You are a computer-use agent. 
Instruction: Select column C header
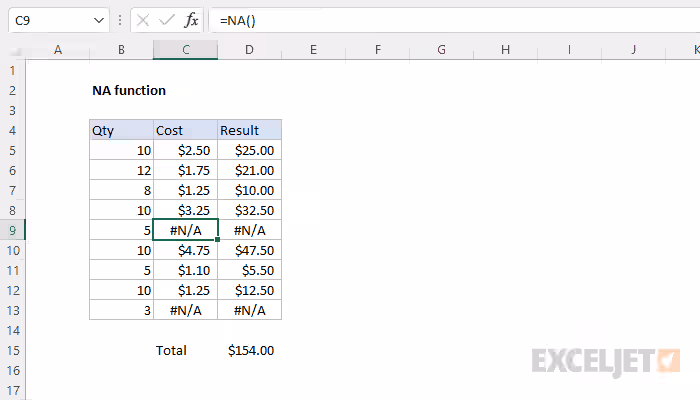click(x=186, y=50)
